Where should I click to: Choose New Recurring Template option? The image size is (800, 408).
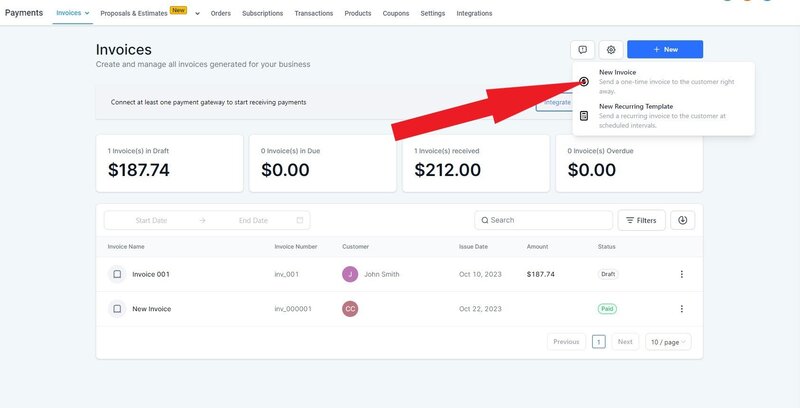pyautogui.click(x=663, y=116)
